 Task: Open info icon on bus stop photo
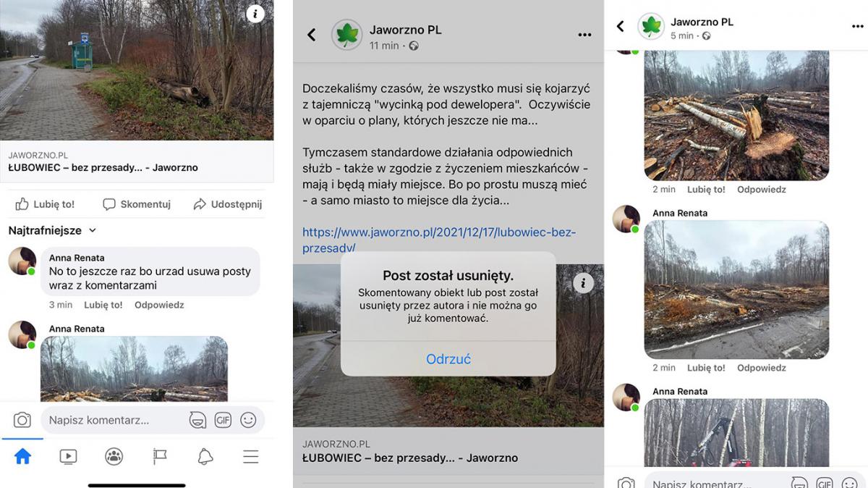click(255, 14)
